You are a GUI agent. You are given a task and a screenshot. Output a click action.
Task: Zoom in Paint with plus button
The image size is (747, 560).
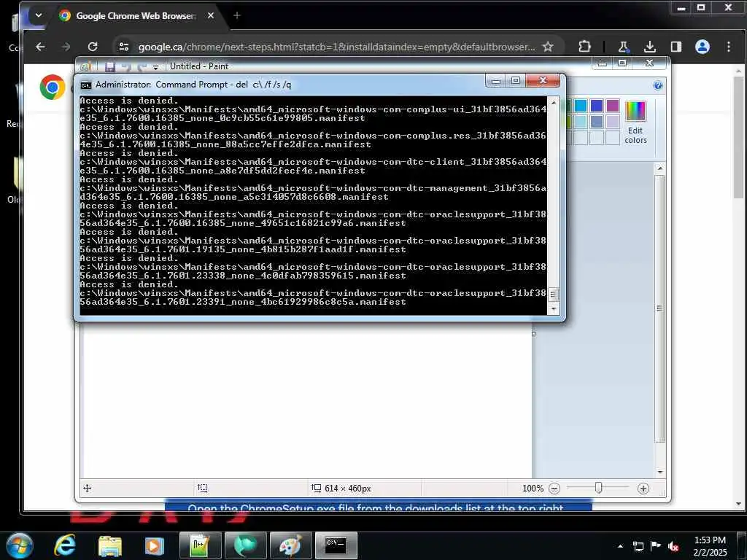(x=643, y=488)
